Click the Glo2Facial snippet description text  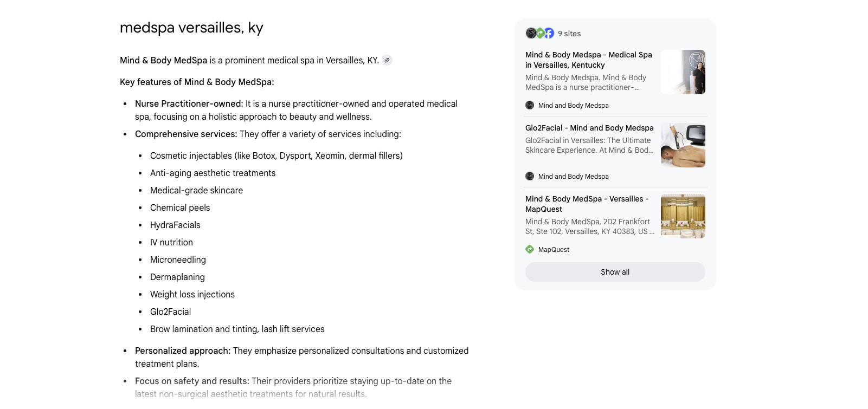(589, 145)
